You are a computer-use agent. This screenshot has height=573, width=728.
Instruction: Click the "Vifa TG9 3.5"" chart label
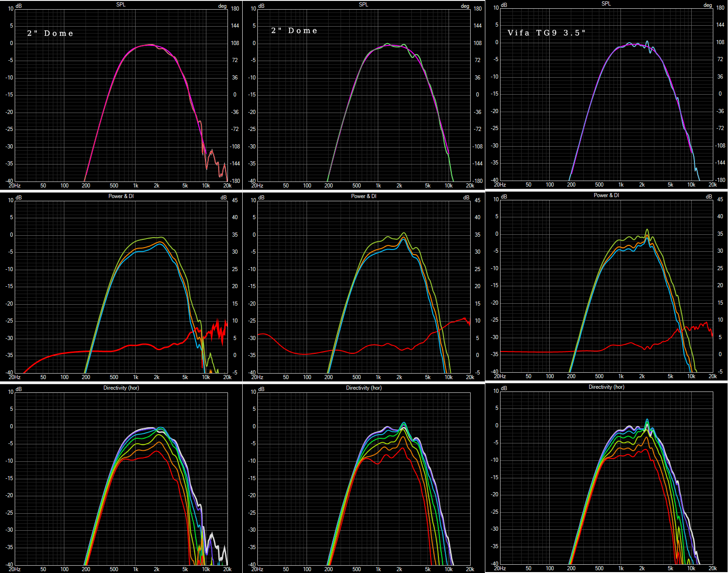coord(546,33)
